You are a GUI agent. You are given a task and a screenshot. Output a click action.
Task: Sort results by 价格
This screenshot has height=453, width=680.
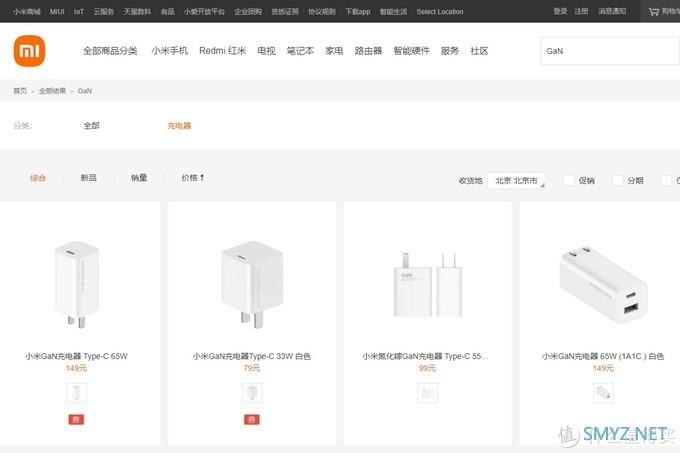click(x=193, y=178)
